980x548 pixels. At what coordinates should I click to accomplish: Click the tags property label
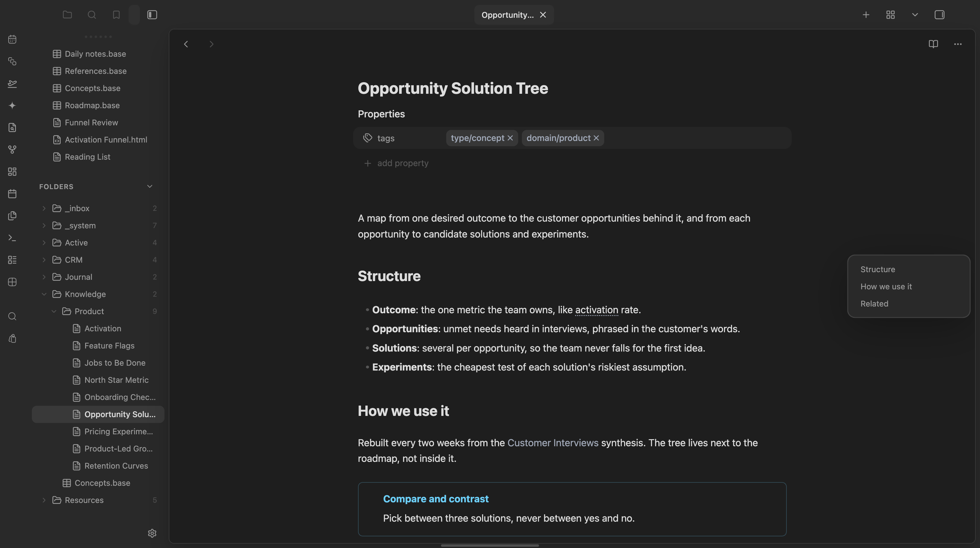(x=386, y=138)
